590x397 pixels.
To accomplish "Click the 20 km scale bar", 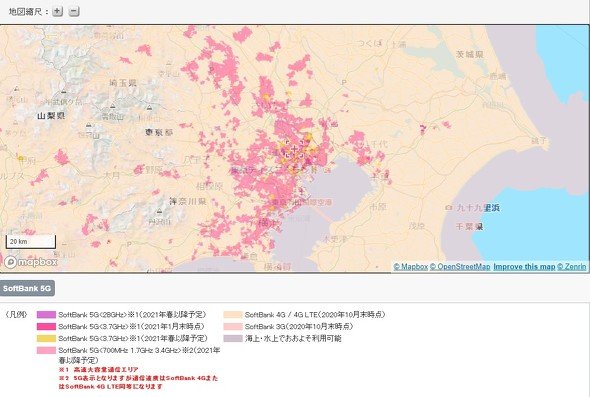I will (x=31, y=242).
